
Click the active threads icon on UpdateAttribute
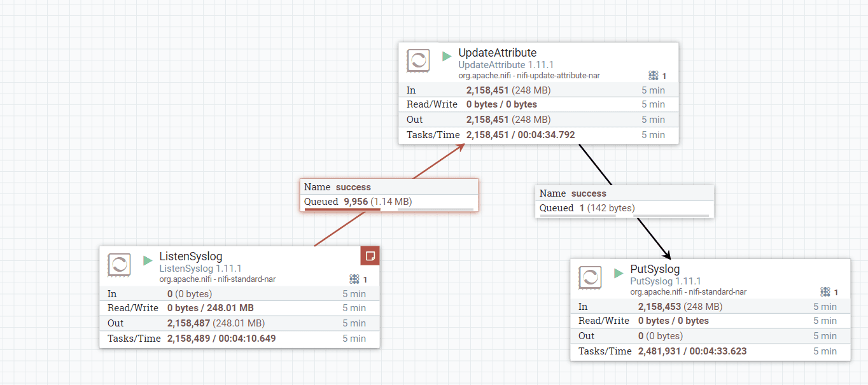[654, 76]
